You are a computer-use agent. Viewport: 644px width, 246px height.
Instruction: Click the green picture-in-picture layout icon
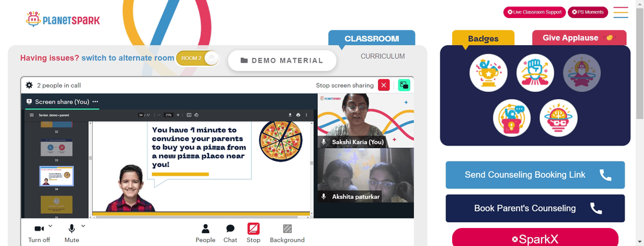tap(404, 85)
